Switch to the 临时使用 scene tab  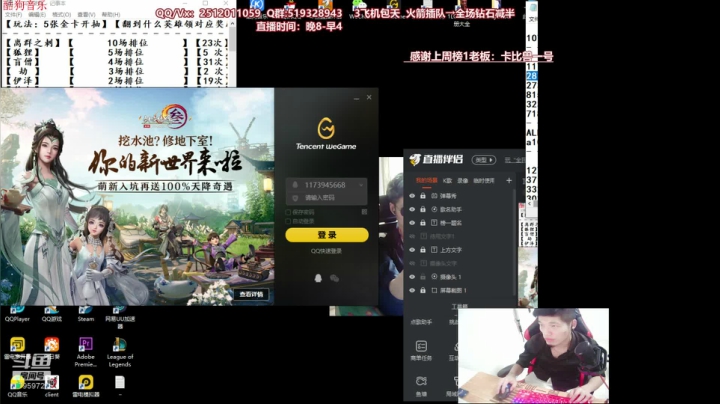pyautogui.click(x=484, y=180)
